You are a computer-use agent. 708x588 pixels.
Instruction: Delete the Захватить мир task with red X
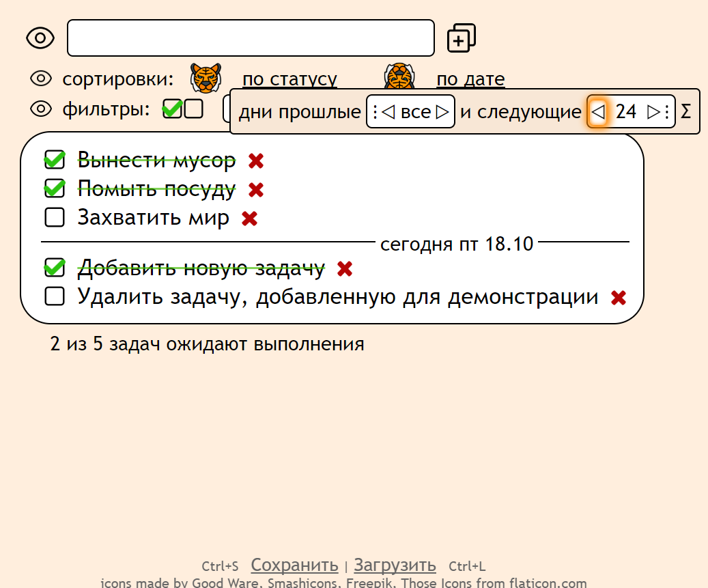[x=250, y=219]
